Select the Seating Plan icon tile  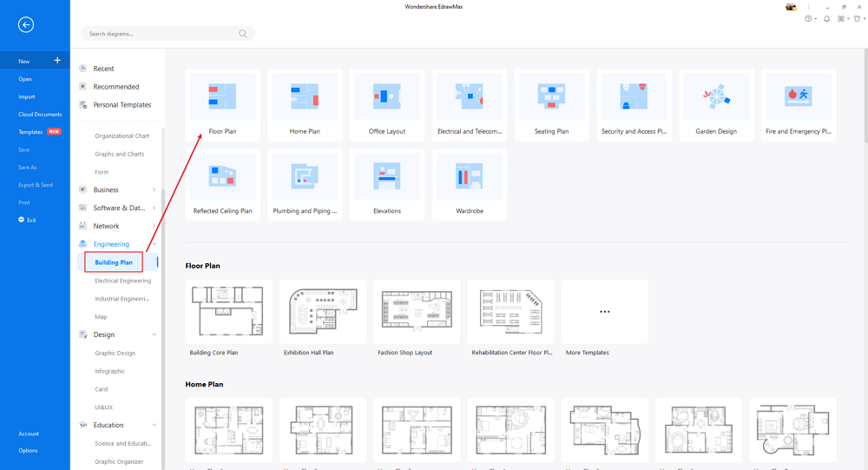[551, 96]
